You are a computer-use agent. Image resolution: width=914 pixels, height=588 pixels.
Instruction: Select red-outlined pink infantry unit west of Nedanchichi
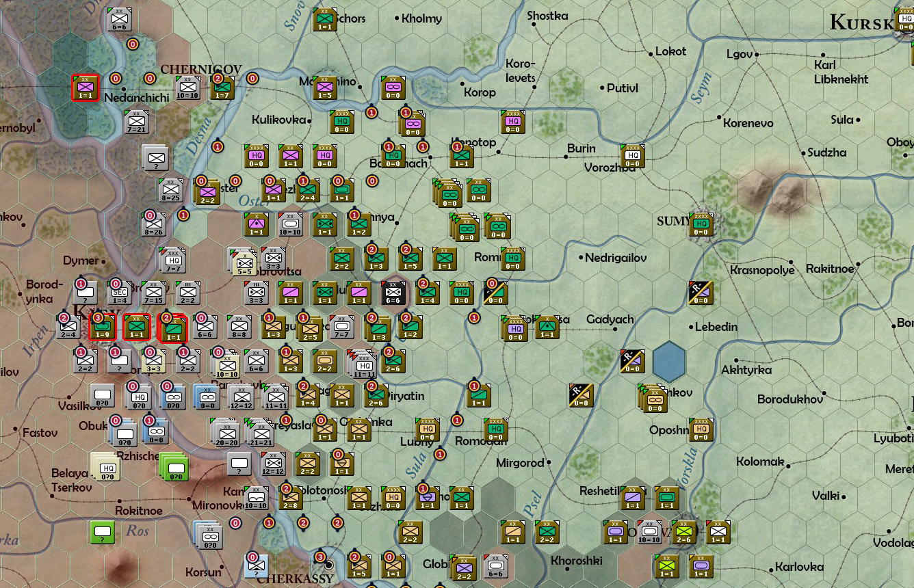click(86, 89)
